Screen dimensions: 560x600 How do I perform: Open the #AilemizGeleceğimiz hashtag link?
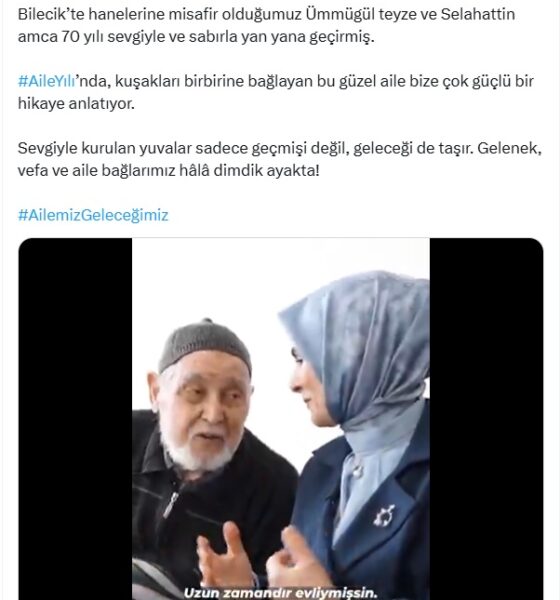click(x=93, y=215)
